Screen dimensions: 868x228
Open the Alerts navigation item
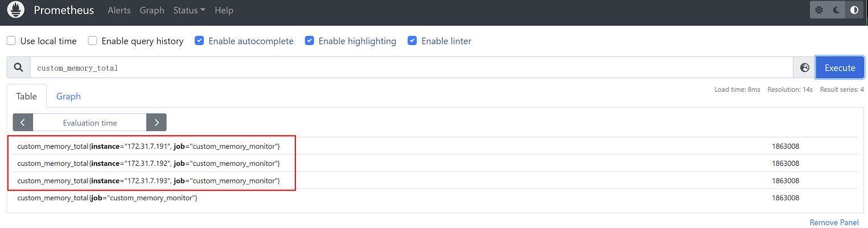[x=118, y=10]
